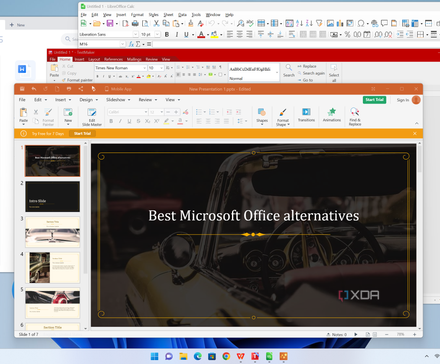Switch to the Home tab in TextMaker
Screen dimensions: 440x364
(x=65, y=59)
